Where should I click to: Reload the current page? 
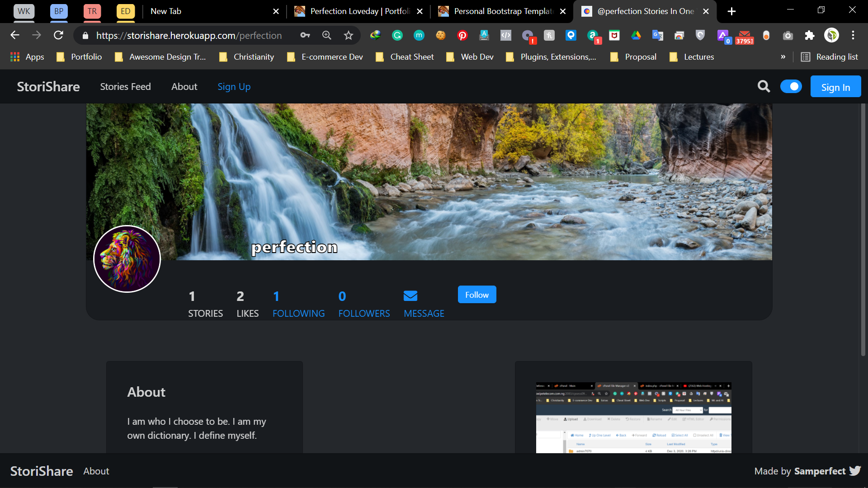pos(58,35)
